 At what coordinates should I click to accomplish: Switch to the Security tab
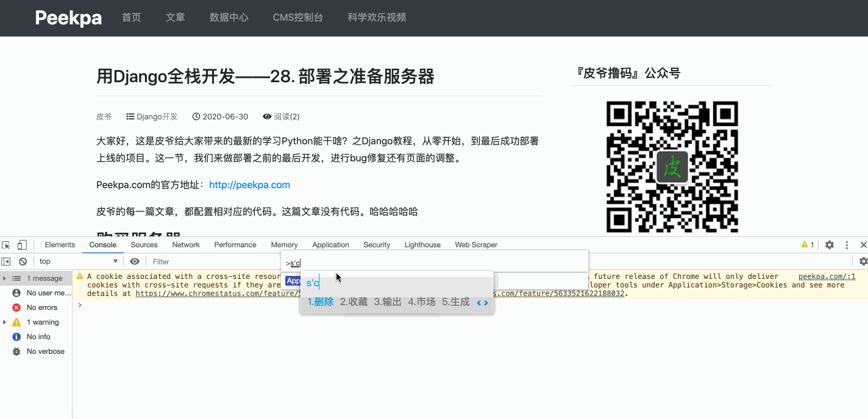click(377, 245)
